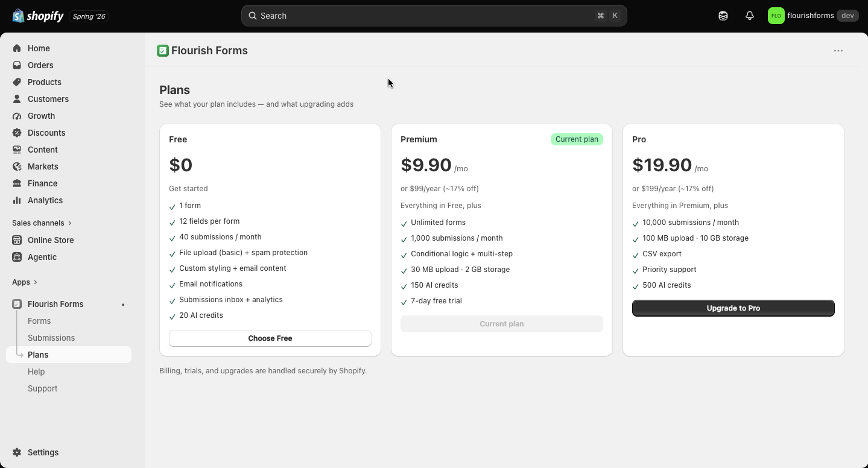Click "12 fields per form" text
Image resolution: width=868 pixels, height=468 pixels.
coord(209,221)
